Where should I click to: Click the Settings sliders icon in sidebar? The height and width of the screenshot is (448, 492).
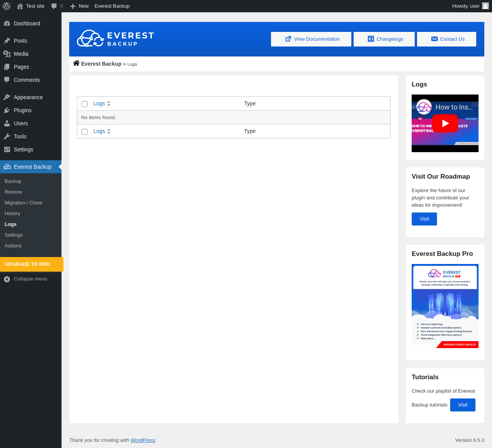pos(7,149)
